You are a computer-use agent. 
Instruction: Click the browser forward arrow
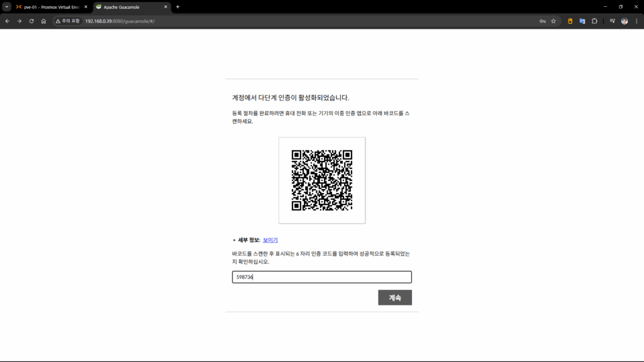tap(19, 21)
